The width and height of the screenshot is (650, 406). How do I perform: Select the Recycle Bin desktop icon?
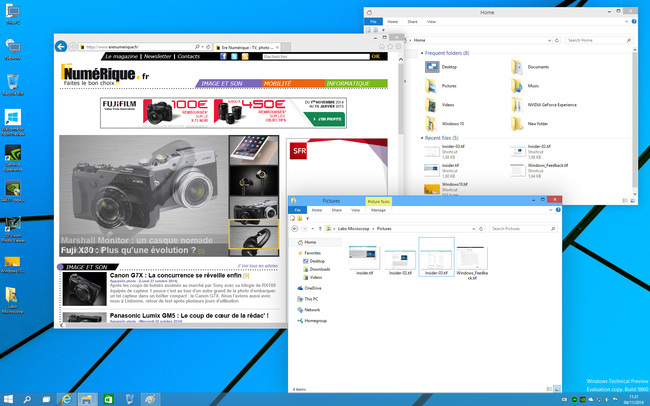point(13,85)
